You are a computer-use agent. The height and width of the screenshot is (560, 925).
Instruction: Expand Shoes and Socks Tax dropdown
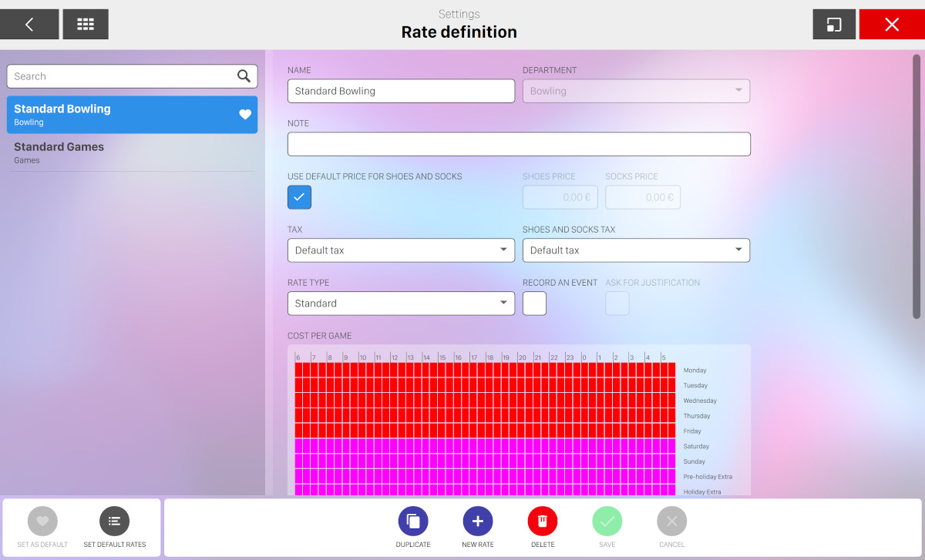point(636,250)
